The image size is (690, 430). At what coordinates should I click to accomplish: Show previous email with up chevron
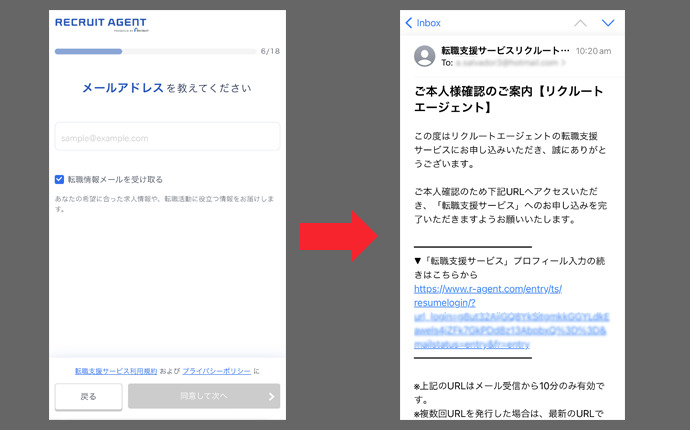580,23
